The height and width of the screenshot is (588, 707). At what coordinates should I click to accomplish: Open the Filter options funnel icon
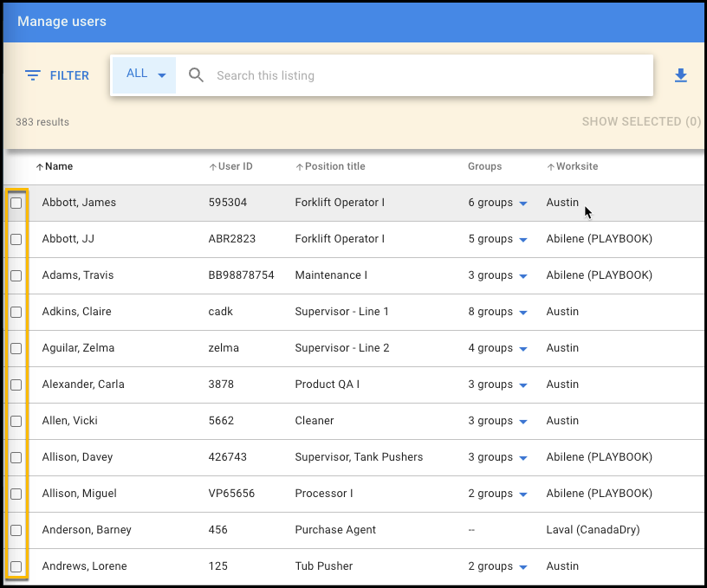point(32,75)
